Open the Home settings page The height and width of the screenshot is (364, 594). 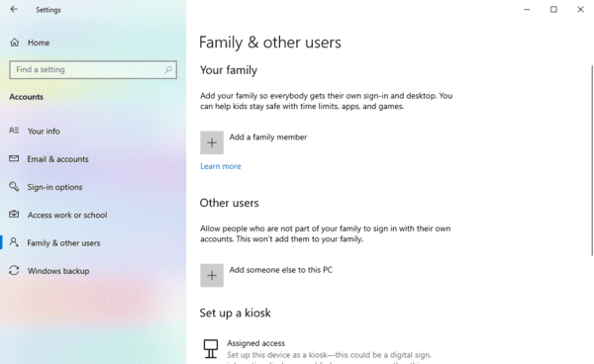(39, 43)
